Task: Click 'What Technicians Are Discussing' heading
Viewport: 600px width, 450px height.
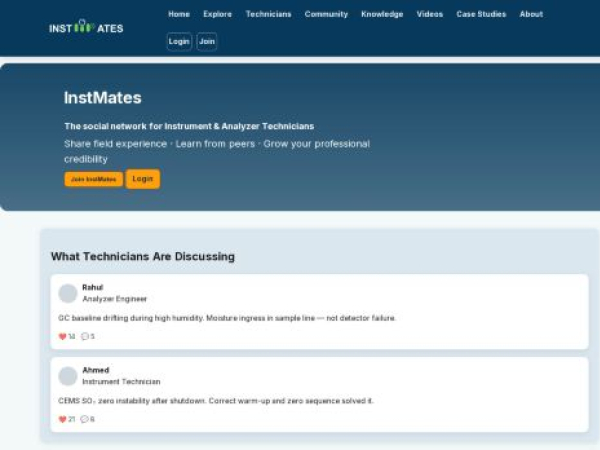Action: [143, 256]
